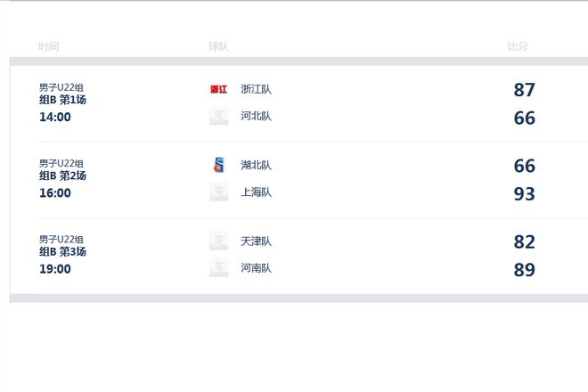Click 上海队's score of 93

pyautogui.click(x=525, y=194)
